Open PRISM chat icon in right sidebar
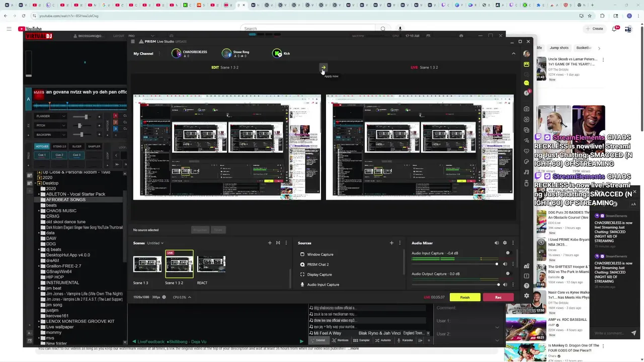The image size is (644, 362). [526, 82]
